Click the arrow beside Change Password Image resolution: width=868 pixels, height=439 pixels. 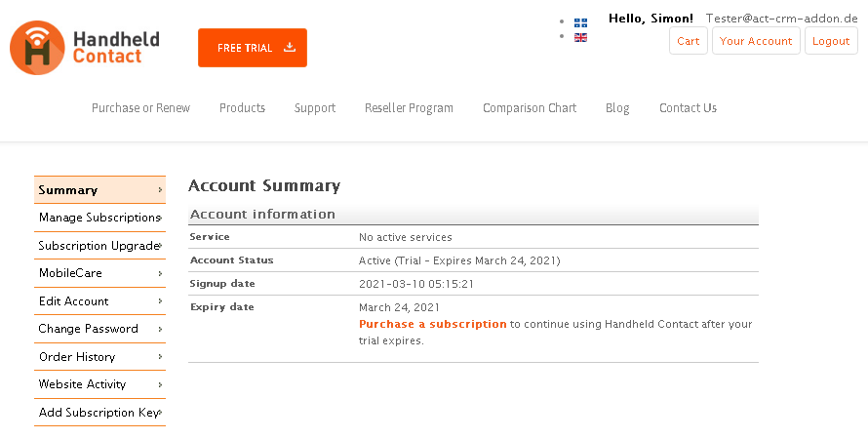[160, 329]
